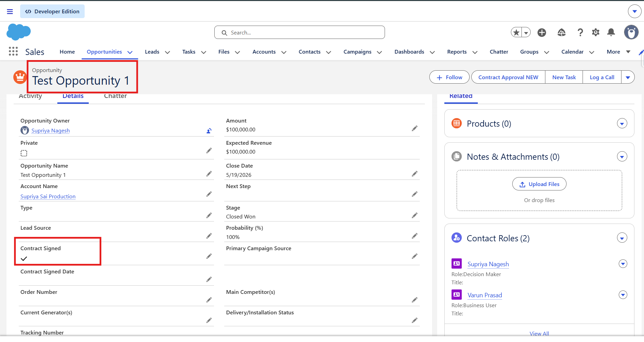The image size is (644, 342).
Task: Edit the Lead Source pencil icon
Action: 209,236
